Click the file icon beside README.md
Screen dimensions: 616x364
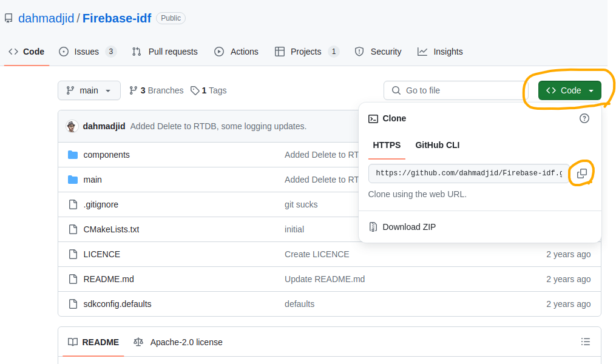(73, 279)
